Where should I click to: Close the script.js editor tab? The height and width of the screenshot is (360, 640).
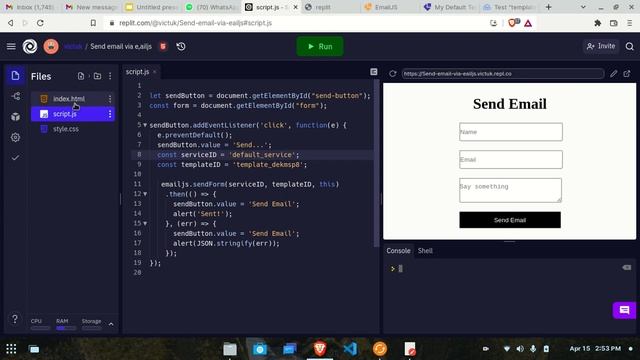click(155, 72)
